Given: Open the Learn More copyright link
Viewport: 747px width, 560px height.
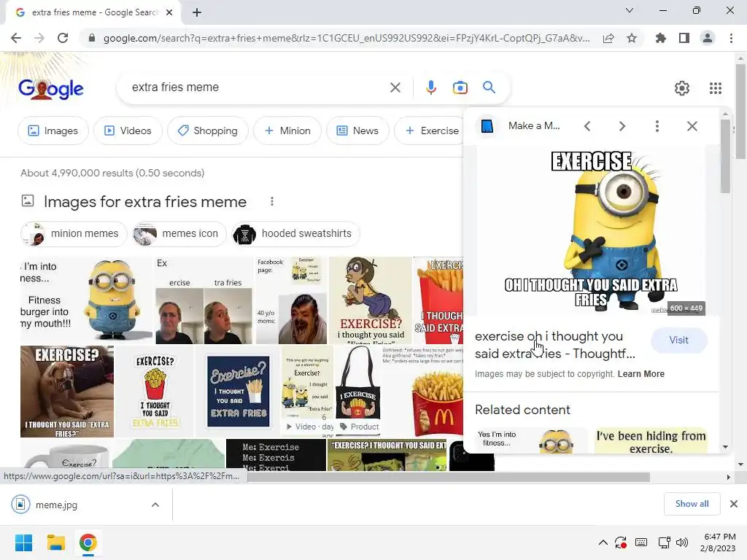Looking at the screenshot, I should coord(640,374).
